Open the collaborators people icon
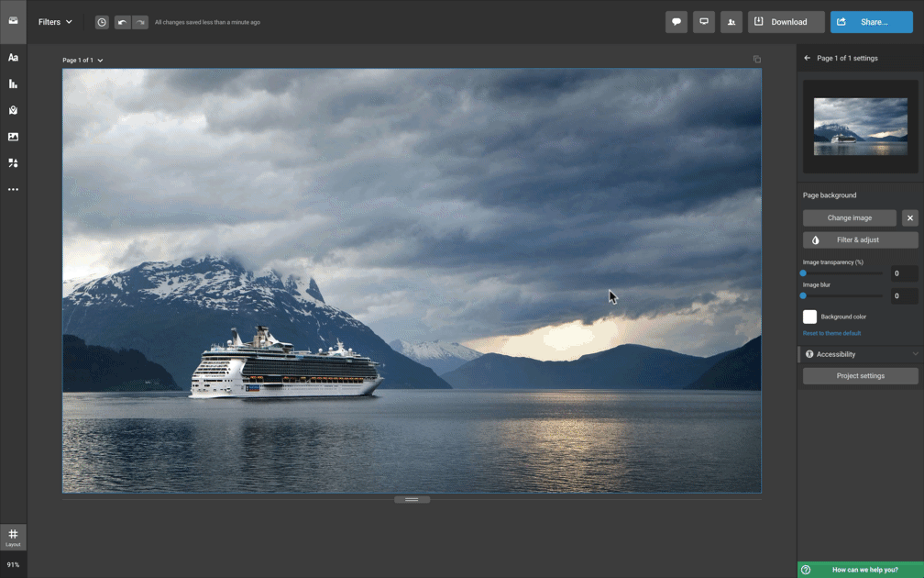This screenshot has height=578, width=924. (x=731, y=22)
